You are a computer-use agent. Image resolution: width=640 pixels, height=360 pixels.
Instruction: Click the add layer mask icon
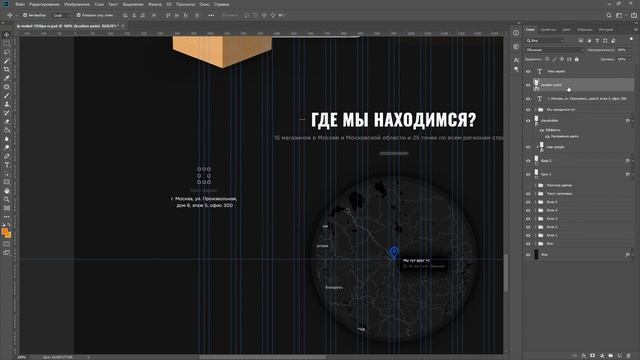click(x=593, y=356)
